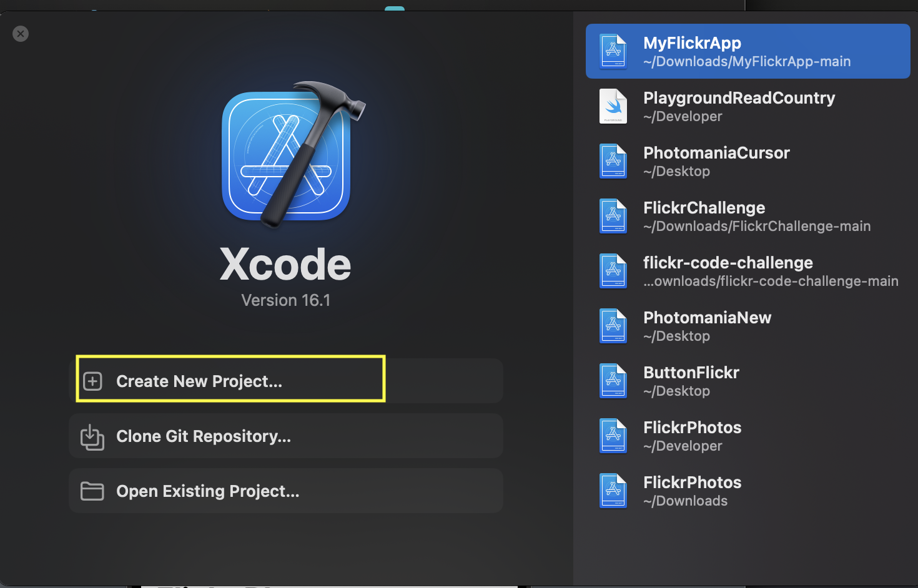This screenshot has width=918, height=588.
Task: Select FlickrPhotos in ~/Developer
Action: click(748, 436)
